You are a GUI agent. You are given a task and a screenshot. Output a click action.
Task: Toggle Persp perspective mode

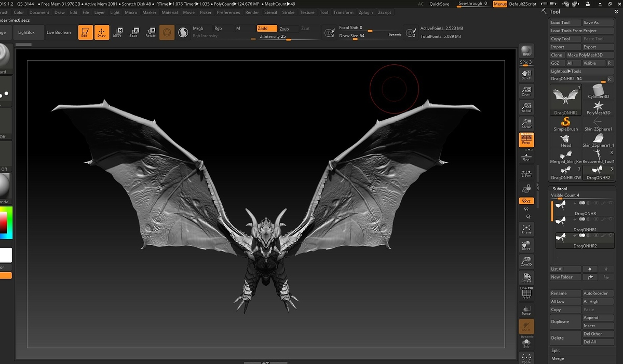click(x=526, y=139)
